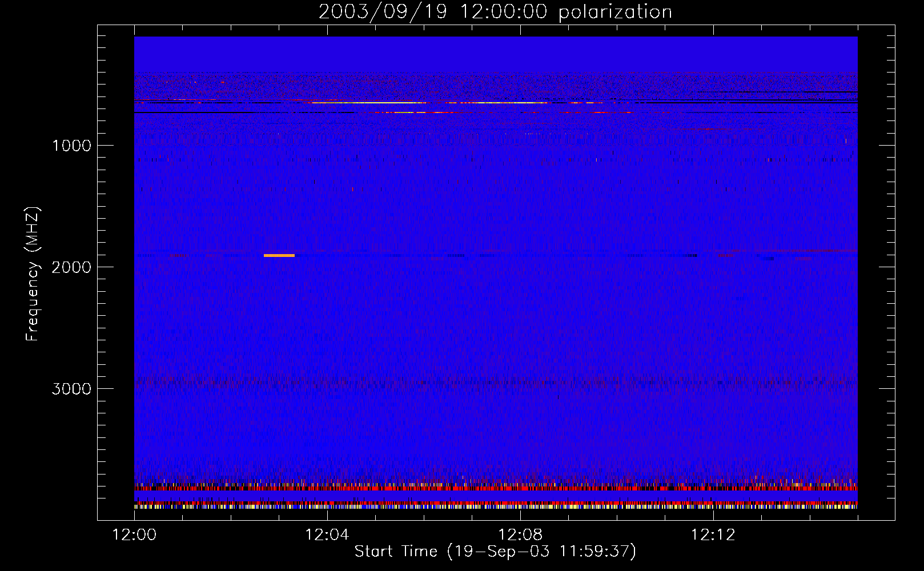
Task: Click the 'Frequency (MHZ)' axis label
Action: point(33,274)
